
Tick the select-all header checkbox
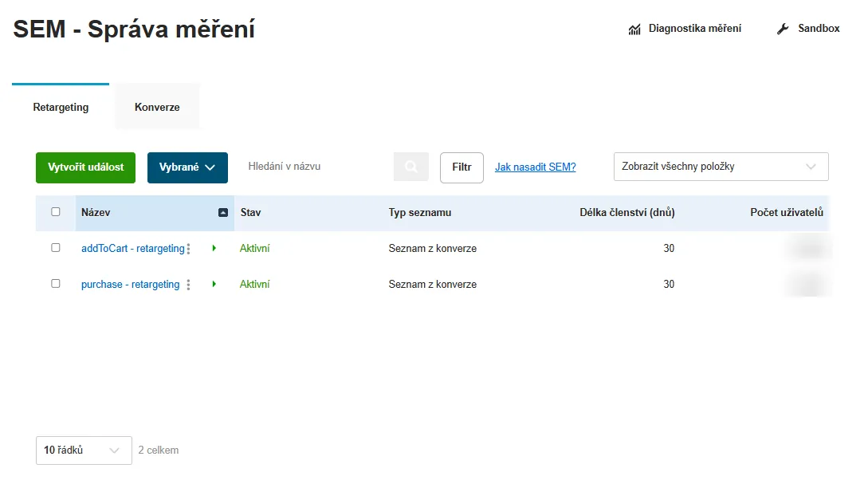(55, 211)
